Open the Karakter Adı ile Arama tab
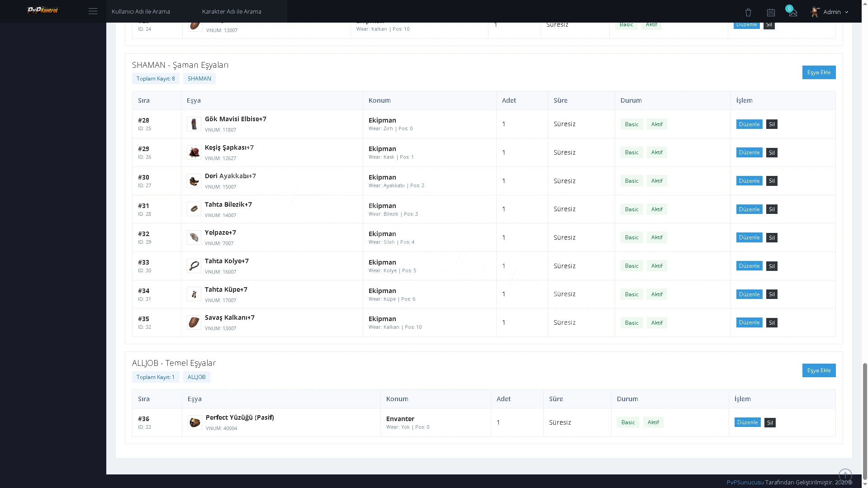The height and width of the screenshot is (488, 868). [x=232, y=11]
